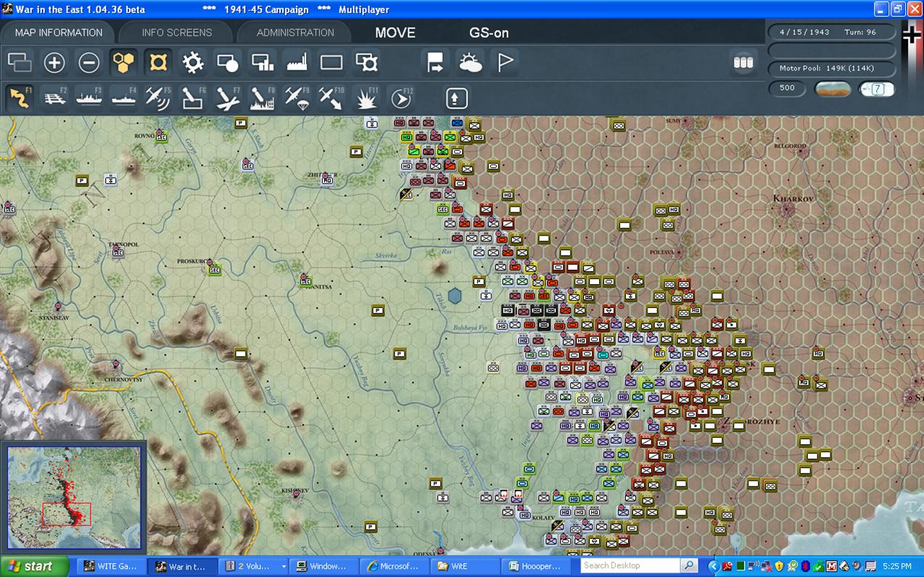Click the overlapping windows view icon
The height and width of the screenshot is (577, 924).
pos(20,63)
